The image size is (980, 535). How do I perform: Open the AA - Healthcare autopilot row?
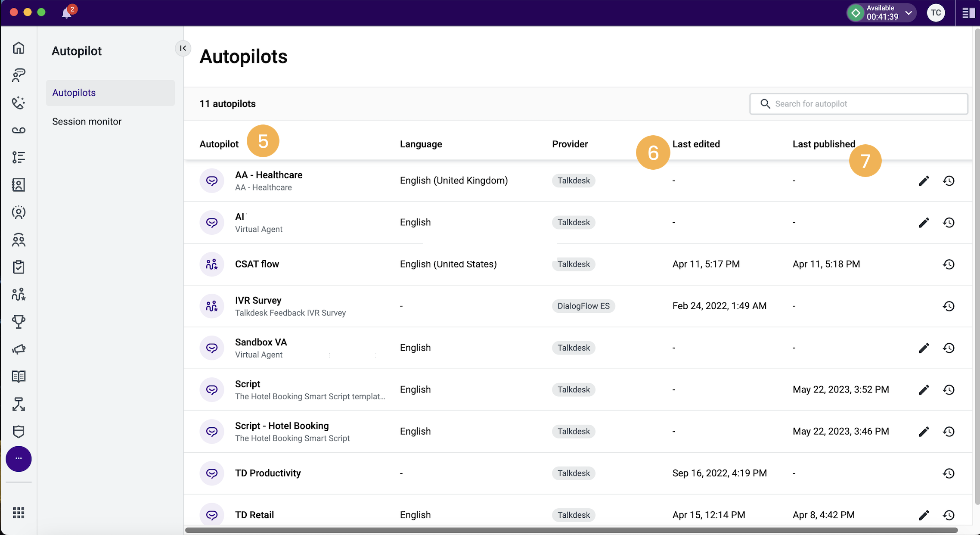(578, 181)
